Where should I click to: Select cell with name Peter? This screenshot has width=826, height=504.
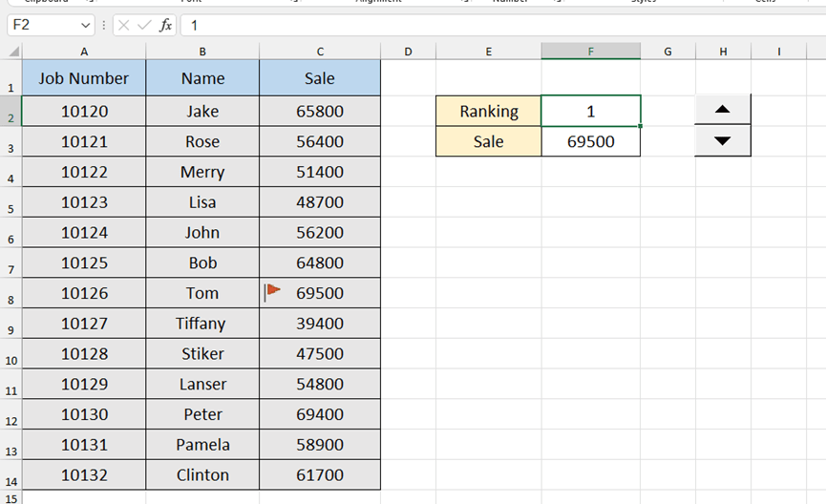click(x=202, y=414)
